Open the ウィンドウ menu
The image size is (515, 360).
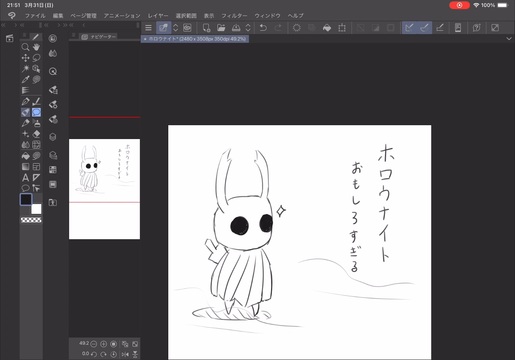point(267,16)
